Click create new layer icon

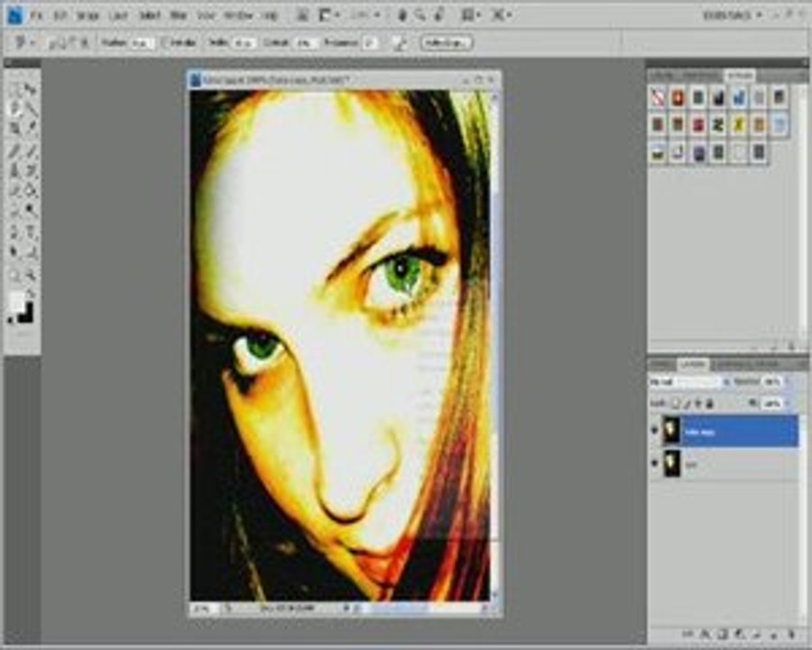(x=775, y=634)
